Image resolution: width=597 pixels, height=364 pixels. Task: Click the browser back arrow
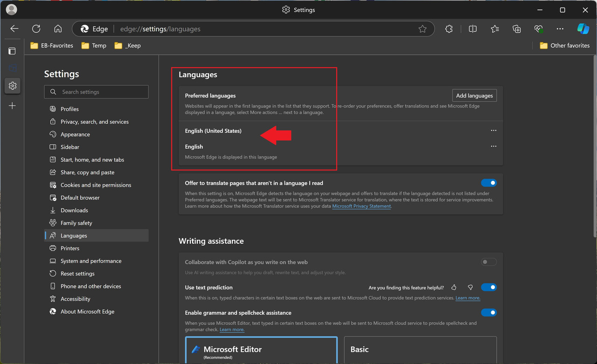(x=14, y=29)
